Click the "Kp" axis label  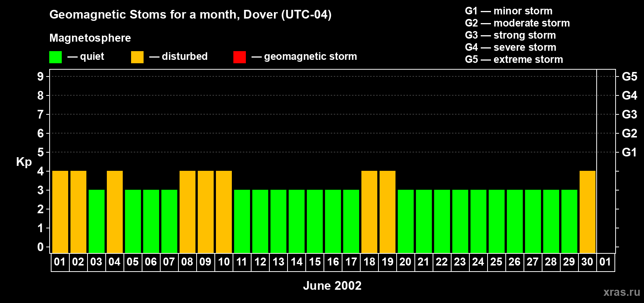pos(24,162)
